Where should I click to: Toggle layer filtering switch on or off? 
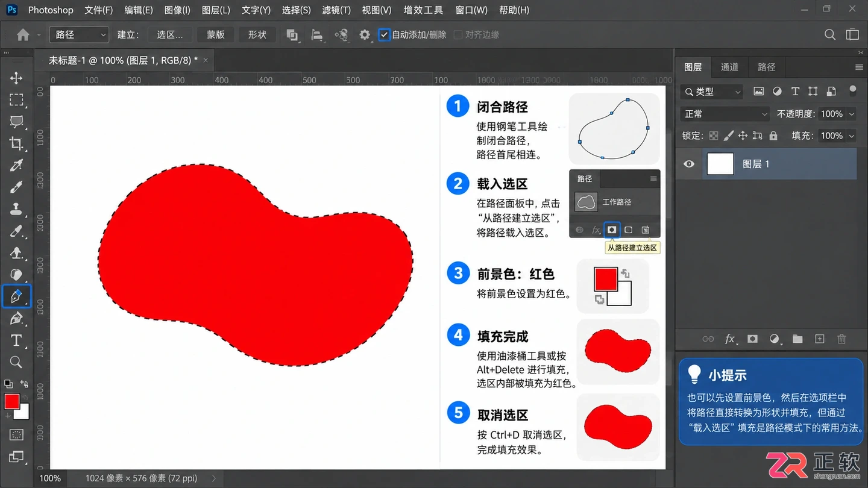(852, 90)
